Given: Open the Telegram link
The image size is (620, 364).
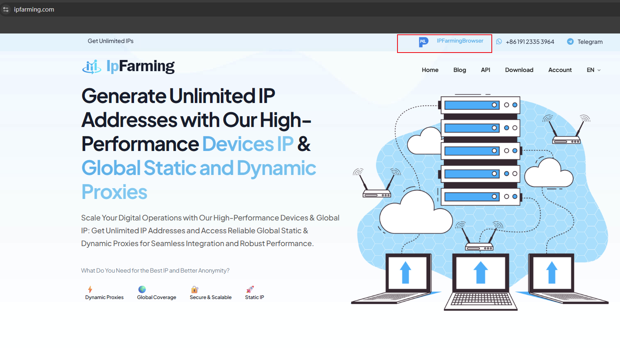Looking at the screenshot, I should [x=590, y=42].
